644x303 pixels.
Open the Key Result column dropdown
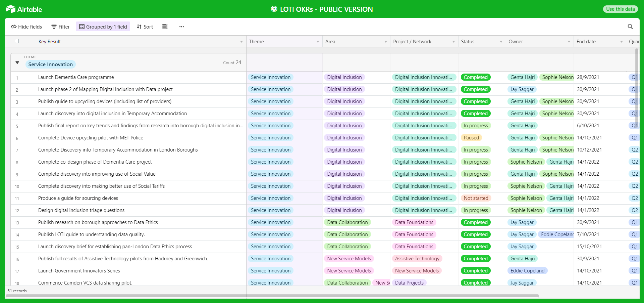(241, 42)
